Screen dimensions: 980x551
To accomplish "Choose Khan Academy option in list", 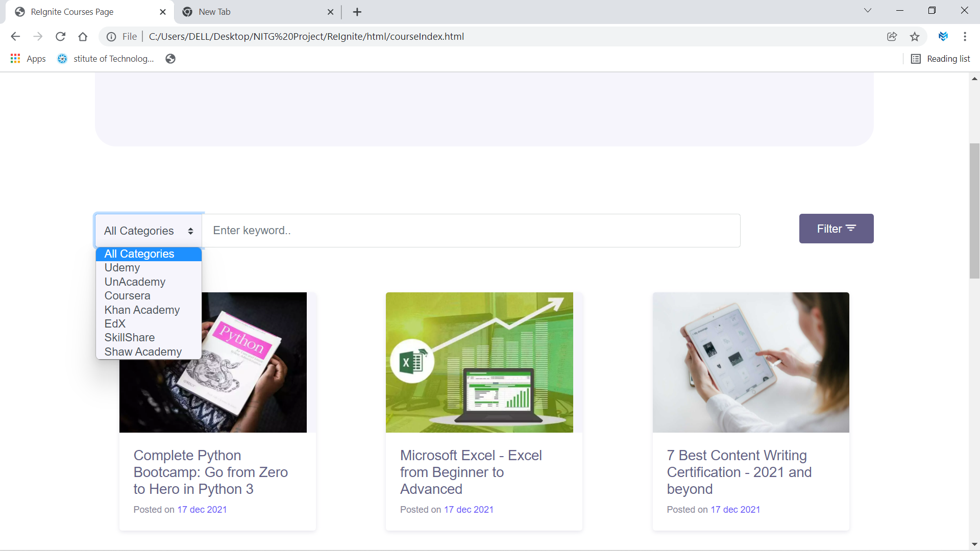I will click(x=142, y=310).
